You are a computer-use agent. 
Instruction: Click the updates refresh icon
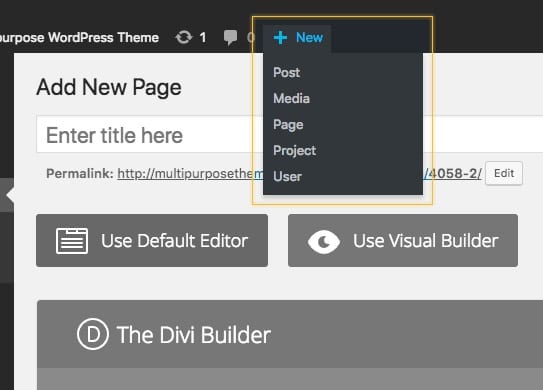(184, 37)
